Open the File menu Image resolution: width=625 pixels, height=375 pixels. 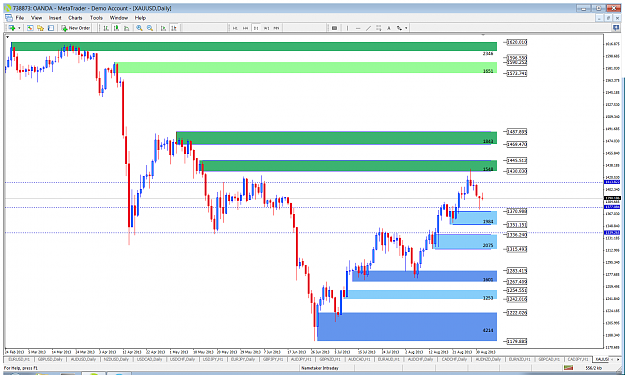coord(20,18)
